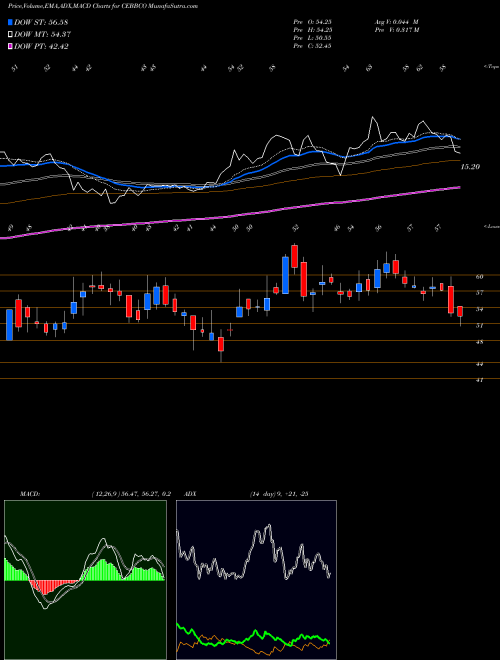Click the 48 price axis label
Image resolution: width=500 pixels, height=660 pixels.
(479, 342)
